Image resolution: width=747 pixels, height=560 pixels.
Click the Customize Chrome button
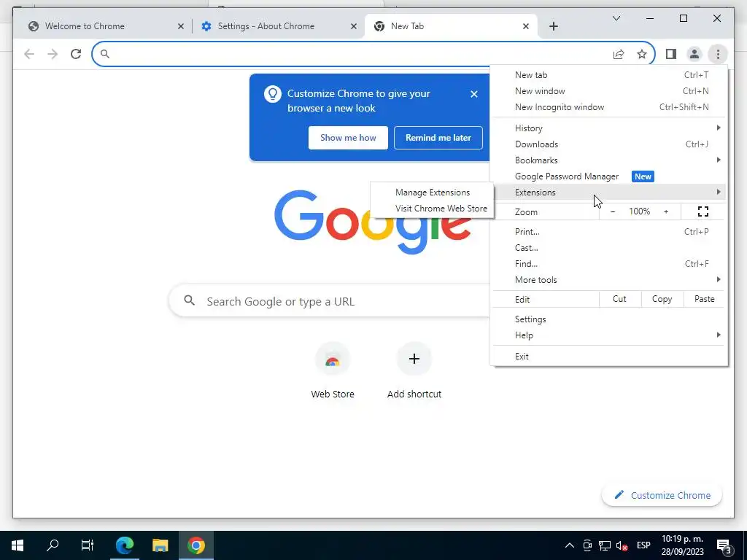click(x=662, y=496)
